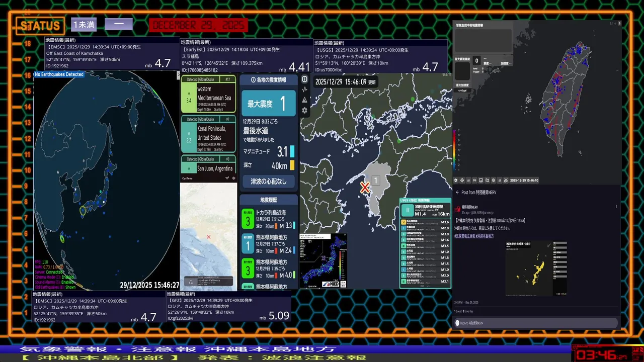Click the intensity color scale on Taiwan map

(456, 151)
